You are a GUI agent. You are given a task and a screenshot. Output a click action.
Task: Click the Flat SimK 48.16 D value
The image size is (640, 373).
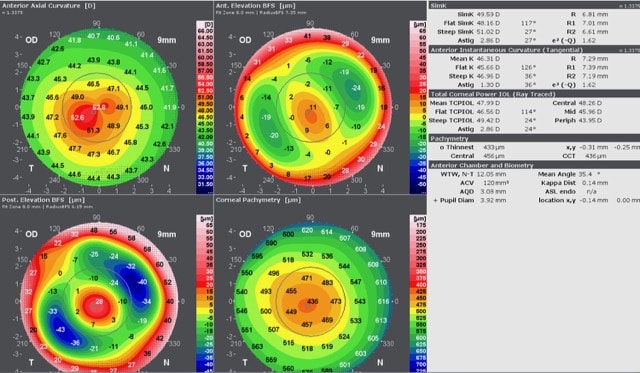pos(488,23)
